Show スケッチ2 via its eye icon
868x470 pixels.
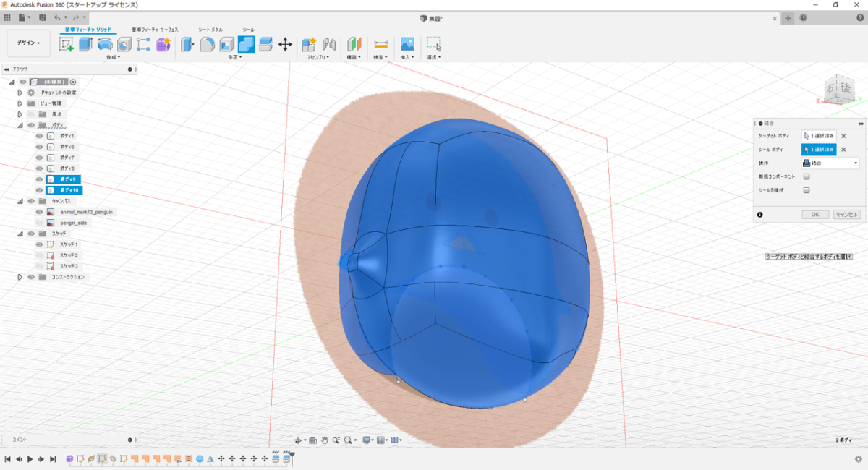[x=39, y=255]
